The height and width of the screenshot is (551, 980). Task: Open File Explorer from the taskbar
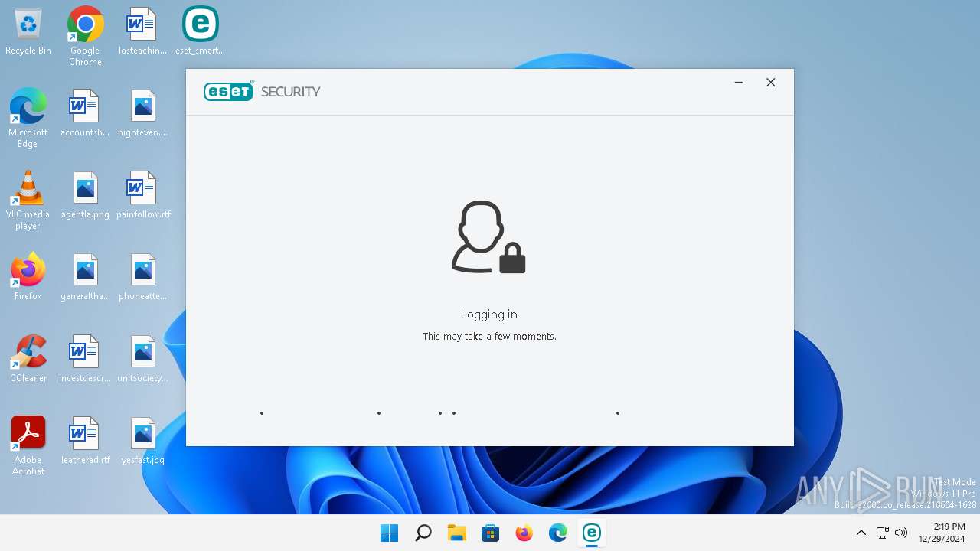[x=456, y=533]
